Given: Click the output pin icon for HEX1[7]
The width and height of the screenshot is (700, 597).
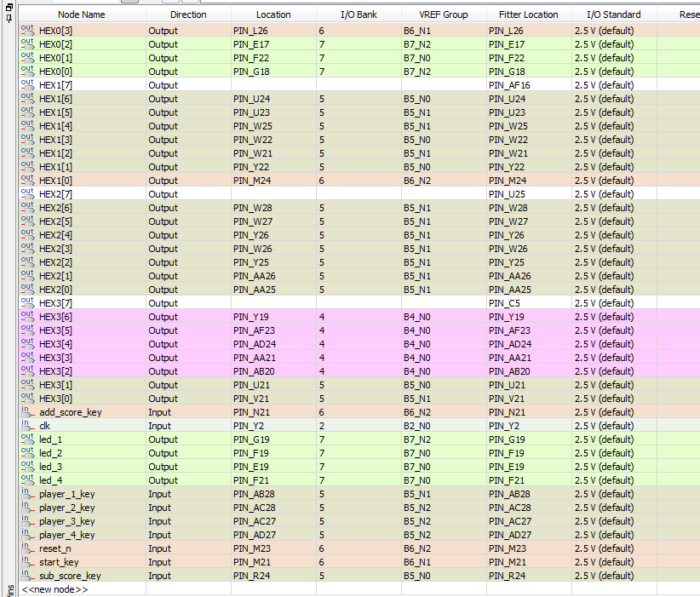Looking at the screenshot, I should point(27,84).
